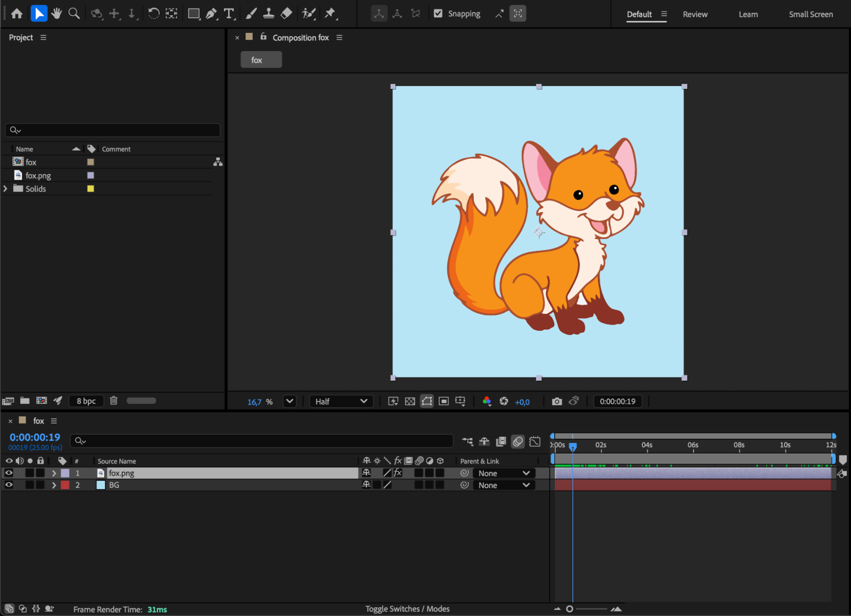Click the Home icon

click(17, 14)
